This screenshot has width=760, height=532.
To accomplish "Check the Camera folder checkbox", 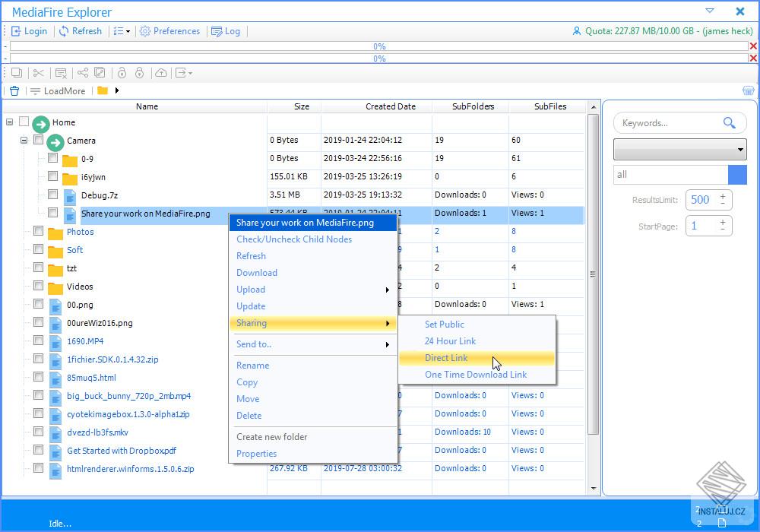I will [38, 140].
